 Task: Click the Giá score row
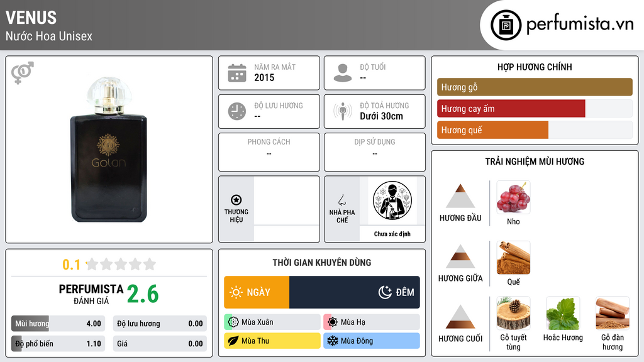click(x=160, y=344)
